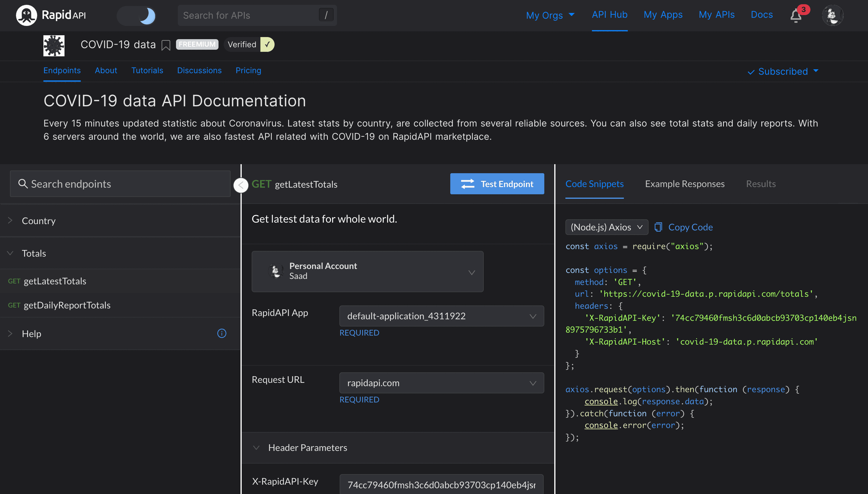Open the RapidAPI App dropdown

[x=442, y=316]
